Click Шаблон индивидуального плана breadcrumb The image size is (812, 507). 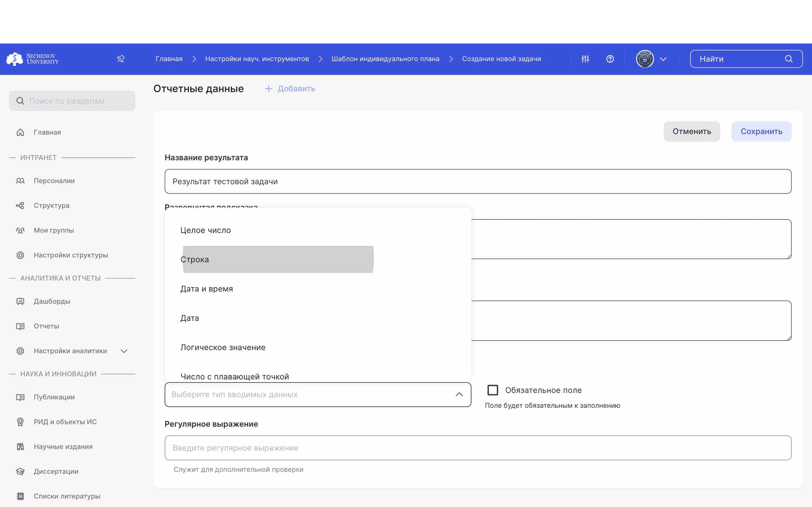coord(385,58)
